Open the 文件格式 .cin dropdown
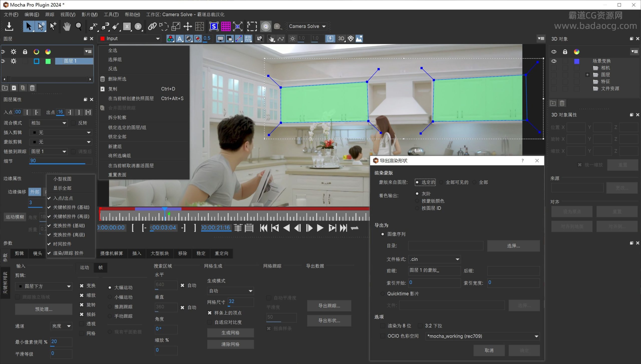This screenshot has width=641, height=364. [434, 259]
